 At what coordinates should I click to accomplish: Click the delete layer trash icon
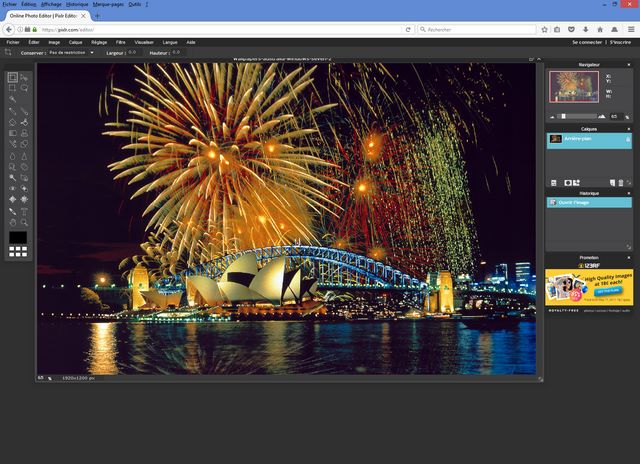pos(620,183)
